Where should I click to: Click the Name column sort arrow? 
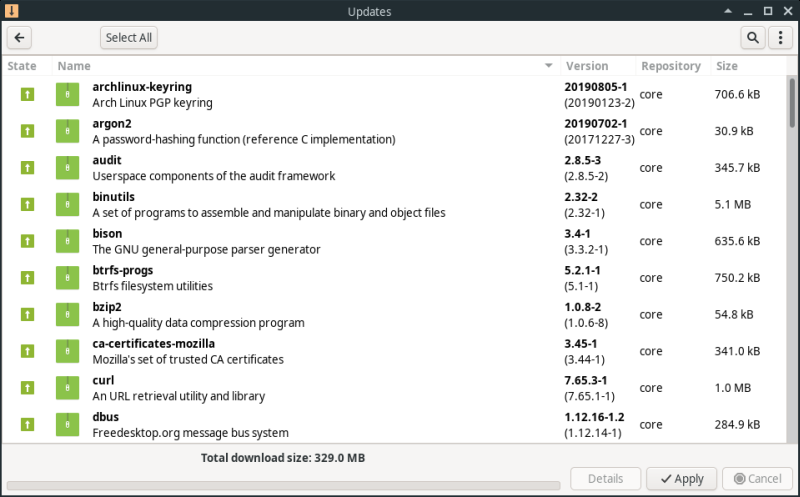click(548, 66)
